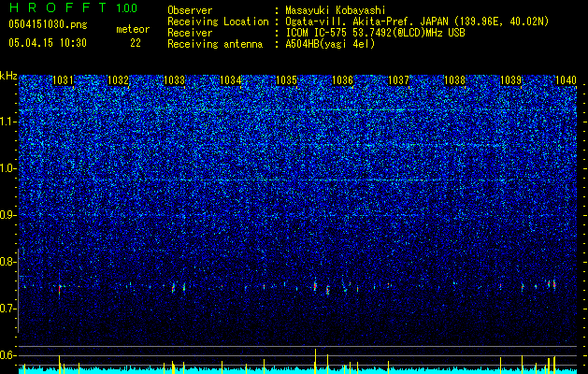
Task: Click the 1031 time marker
Action: tap(63, 80)
